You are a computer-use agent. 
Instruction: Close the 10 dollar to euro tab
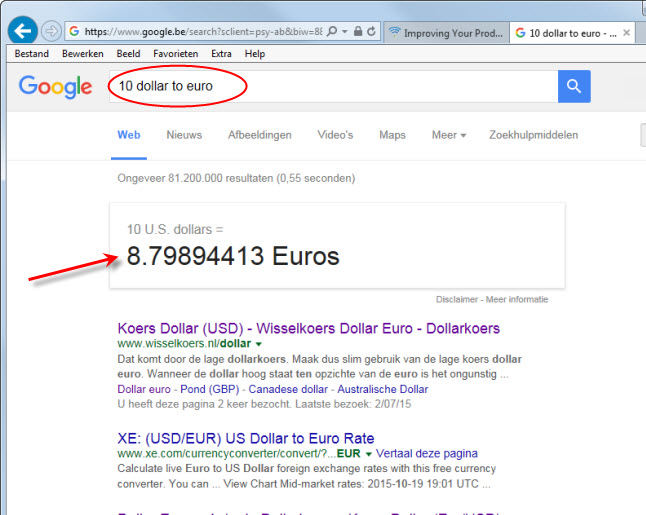tap(626, 33)
